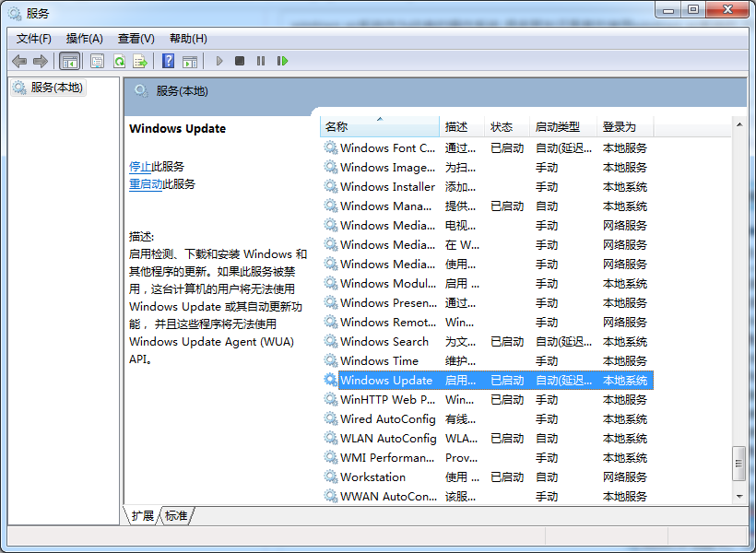Click gear icon of Windows Update row
Screen dimensions: 756x553
tap(330, 380)
